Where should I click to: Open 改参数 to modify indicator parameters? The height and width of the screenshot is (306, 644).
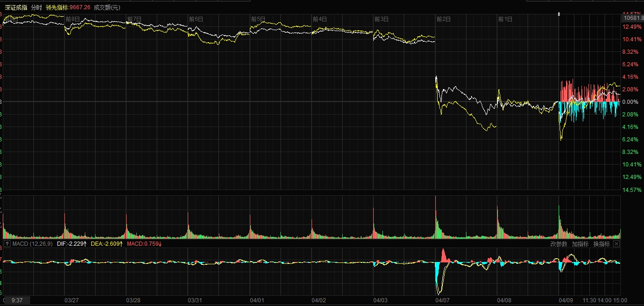[x=559, y=244]
